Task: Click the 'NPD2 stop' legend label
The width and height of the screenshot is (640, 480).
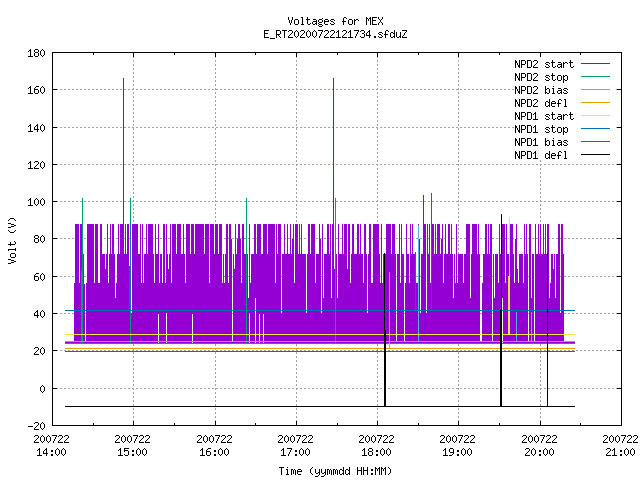Action: (541, 77)
